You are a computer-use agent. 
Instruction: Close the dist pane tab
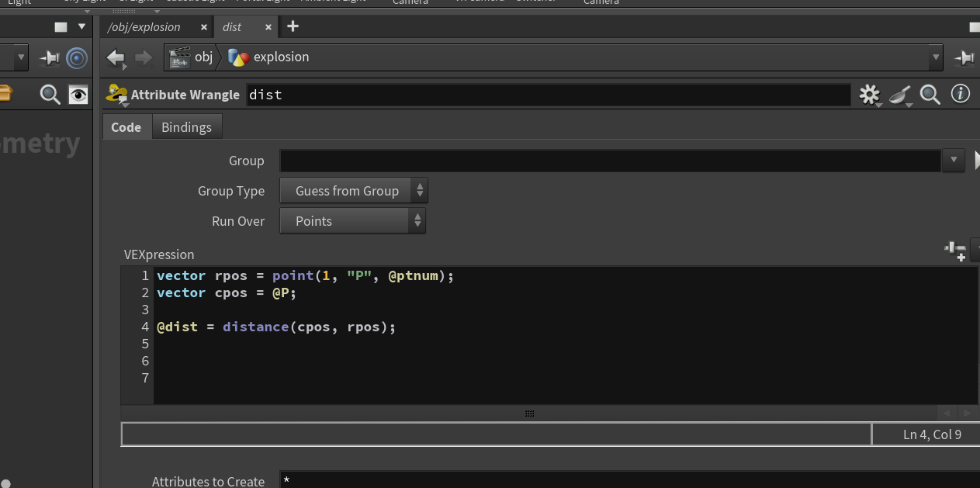[x=268, y=27]
